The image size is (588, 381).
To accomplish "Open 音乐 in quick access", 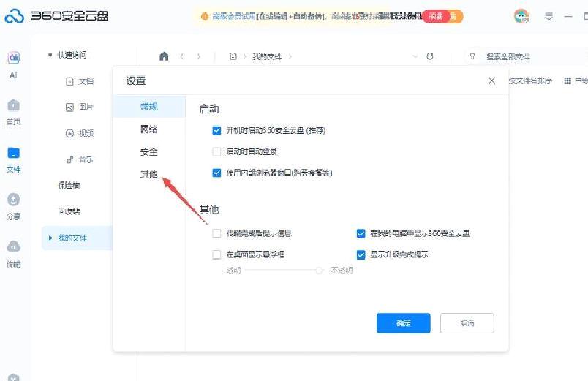I will pos(80,159).
